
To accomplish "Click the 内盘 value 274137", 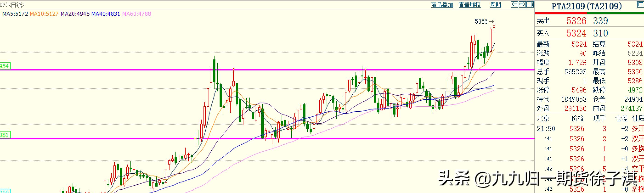I will point(632,108).
